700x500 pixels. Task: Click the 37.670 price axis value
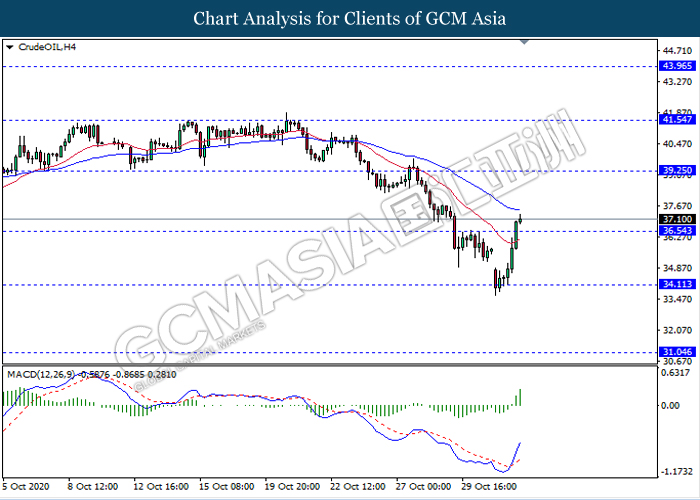point(677,206)
